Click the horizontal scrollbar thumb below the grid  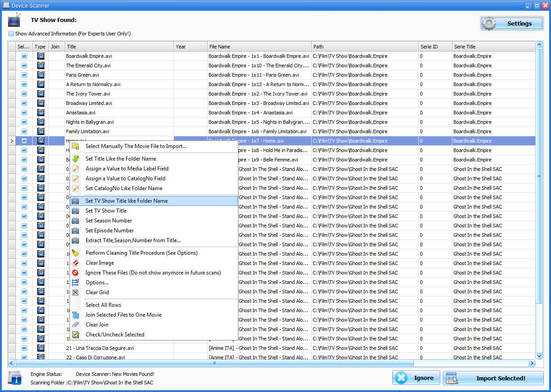point(214,363)
